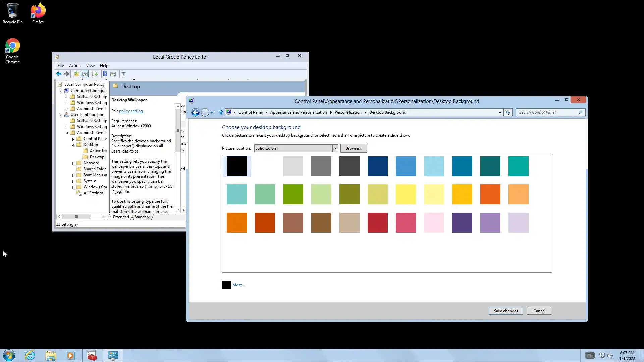Open the Picture location dropdown
The width and height of the screenshot is (644, 362).
pos(335,148)
